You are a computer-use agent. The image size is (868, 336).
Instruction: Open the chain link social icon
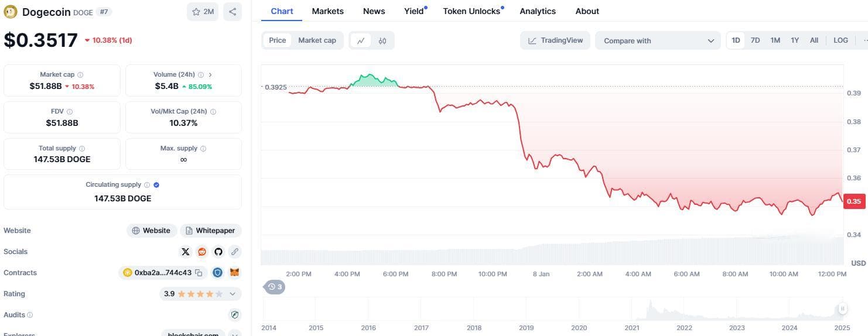pyautogui.click(x=235, y=252)
